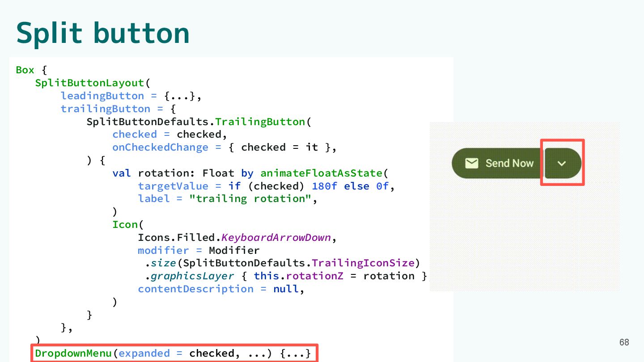644x362 pixels.
Task: Click the "Icon(" code line
Action: coord(128,225)
